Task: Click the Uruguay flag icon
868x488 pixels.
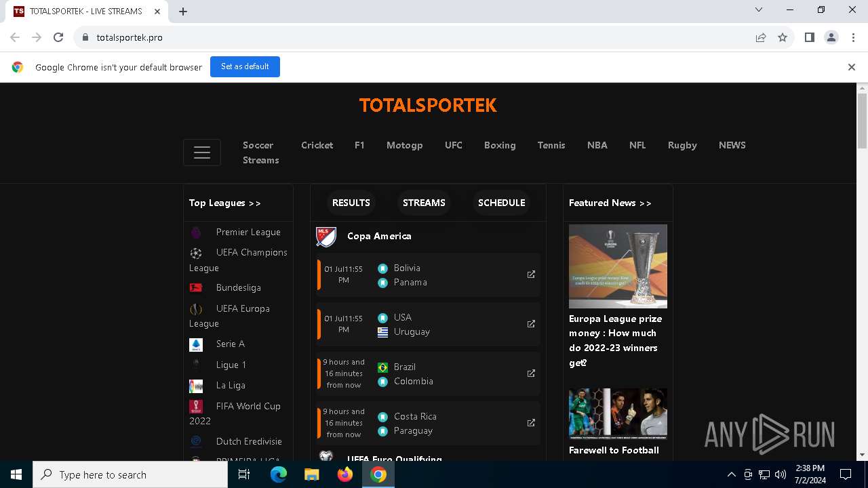Action: click(x=382, y=332)
